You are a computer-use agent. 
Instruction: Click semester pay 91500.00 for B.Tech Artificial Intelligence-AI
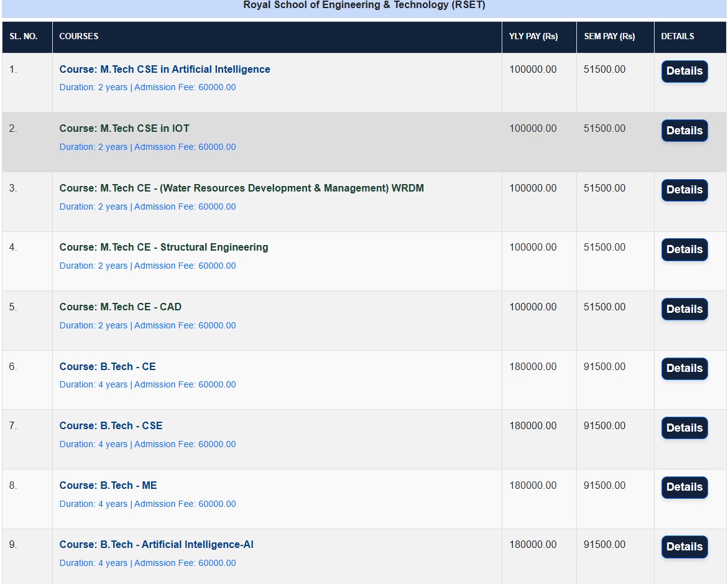click(x=604, y=545)
